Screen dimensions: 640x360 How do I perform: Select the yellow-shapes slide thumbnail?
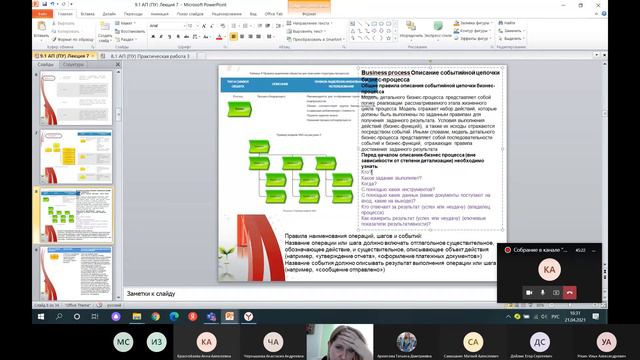pyautogui.click(x=76, y=157)
